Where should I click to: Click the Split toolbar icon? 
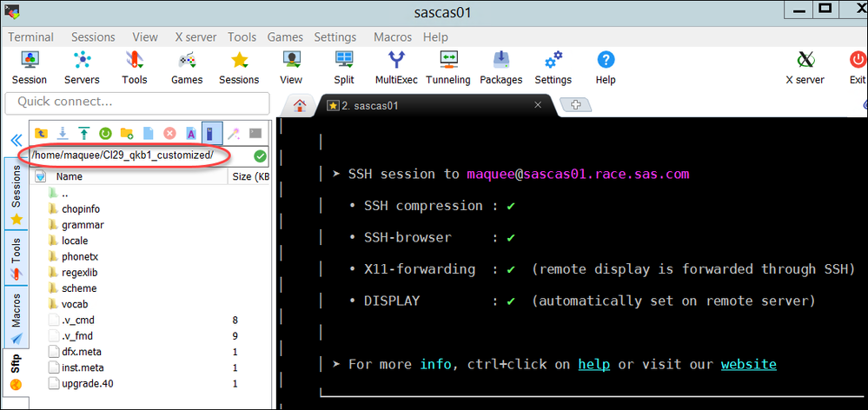click(x=344, y=68)
